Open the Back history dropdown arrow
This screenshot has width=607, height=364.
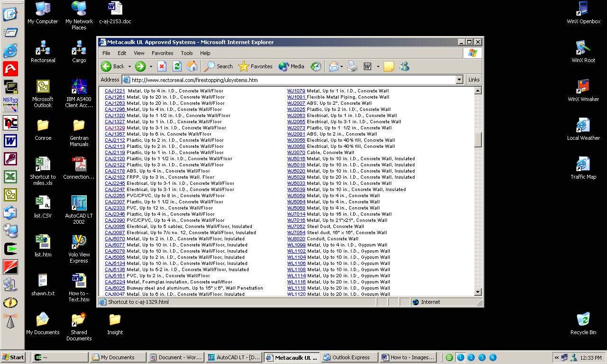coord(129,66)
